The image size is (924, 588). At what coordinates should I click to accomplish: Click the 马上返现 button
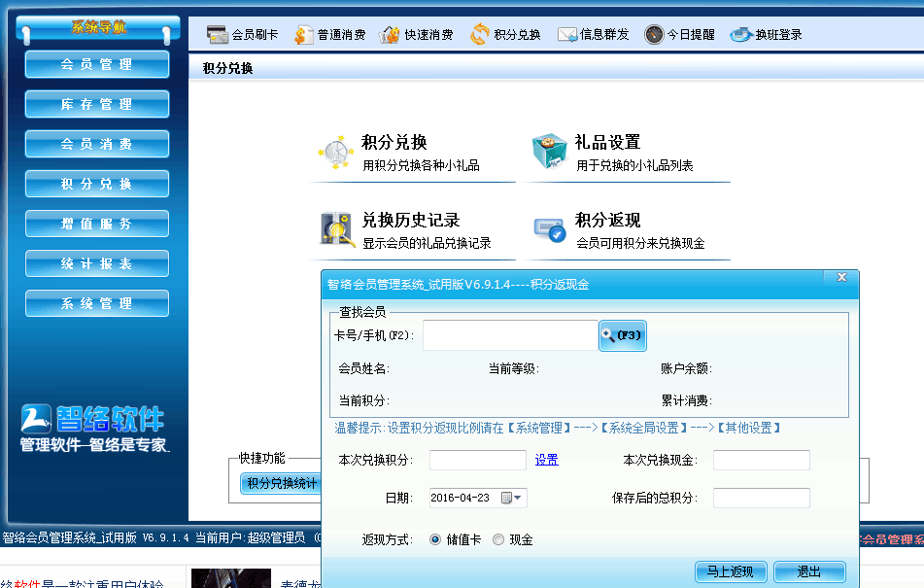731,571
